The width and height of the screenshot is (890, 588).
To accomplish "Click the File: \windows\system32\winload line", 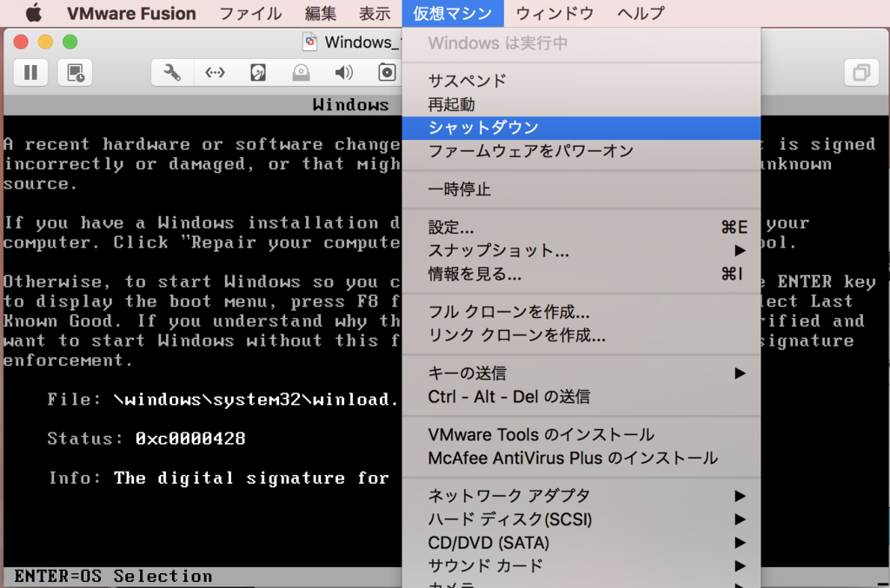I will coord(224,400).
